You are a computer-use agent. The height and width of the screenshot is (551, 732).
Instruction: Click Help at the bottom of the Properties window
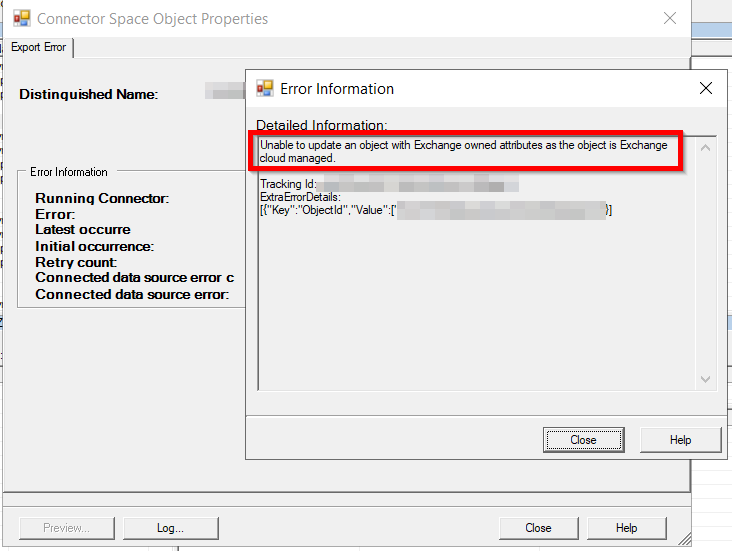click(x=626, y=528)
